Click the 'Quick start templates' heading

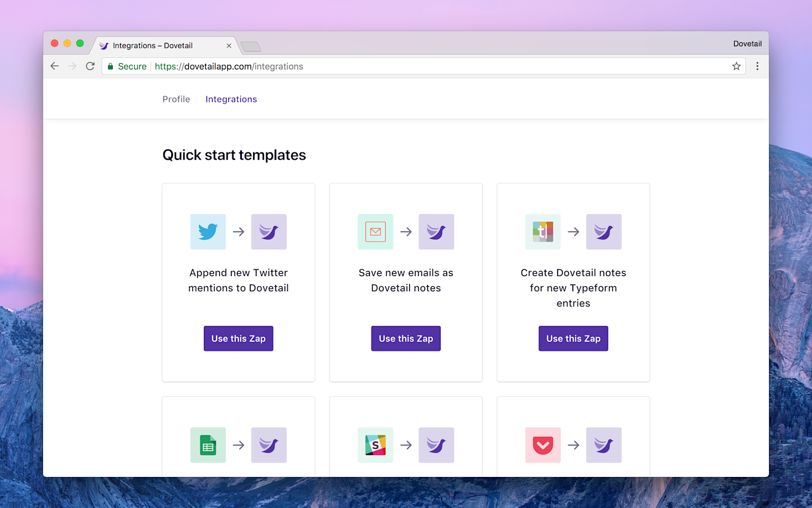coord(234,155)
